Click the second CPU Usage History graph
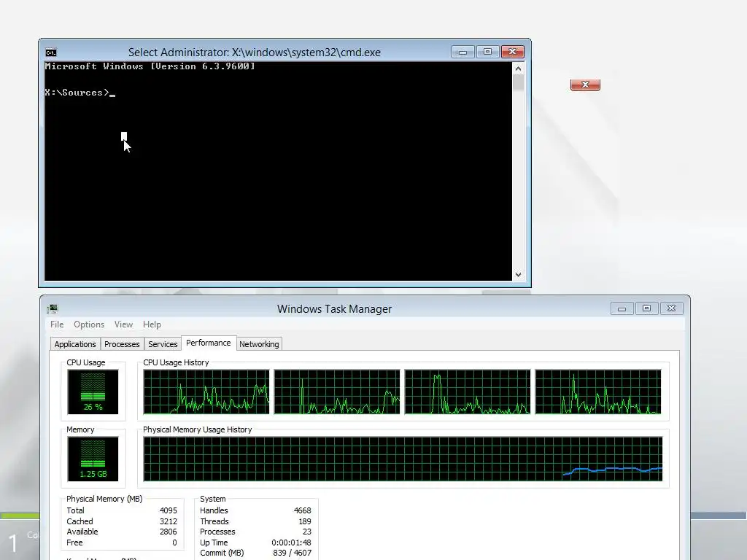This screenshot has height=560, width=747. [x=337, y=392]
